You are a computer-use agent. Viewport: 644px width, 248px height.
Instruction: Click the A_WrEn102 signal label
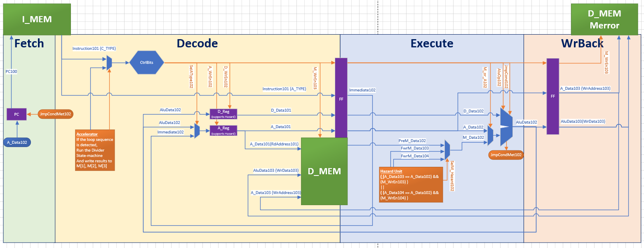(210, 77)
